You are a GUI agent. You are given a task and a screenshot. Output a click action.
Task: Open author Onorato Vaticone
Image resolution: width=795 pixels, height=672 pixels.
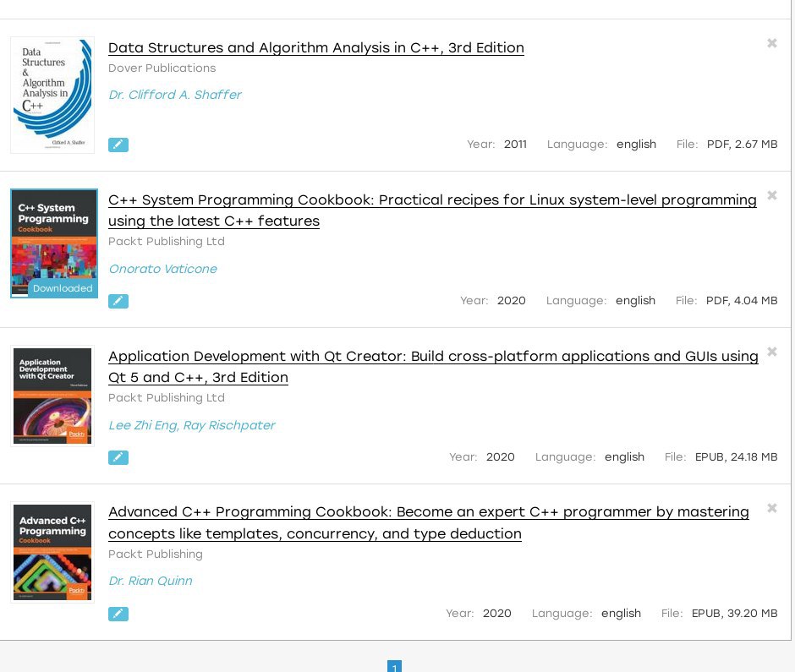pos(162,269)
